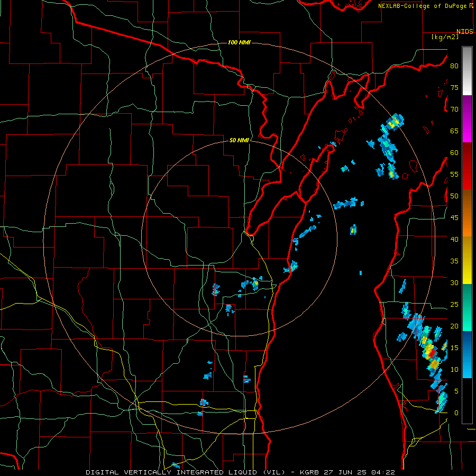Click the 60 value on the color scale
Screen dimensions: 476x476
pyautogui.click(x=454, y=153)
